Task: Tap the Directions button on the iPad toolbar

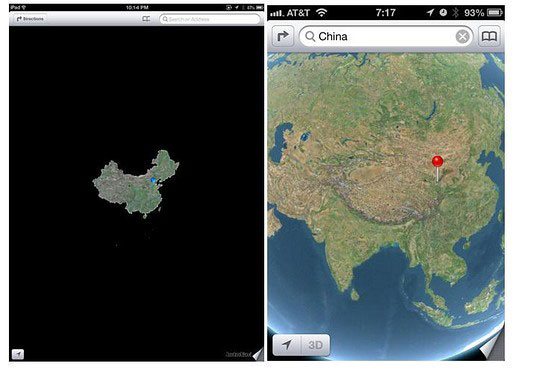Action: pos(30,19)
